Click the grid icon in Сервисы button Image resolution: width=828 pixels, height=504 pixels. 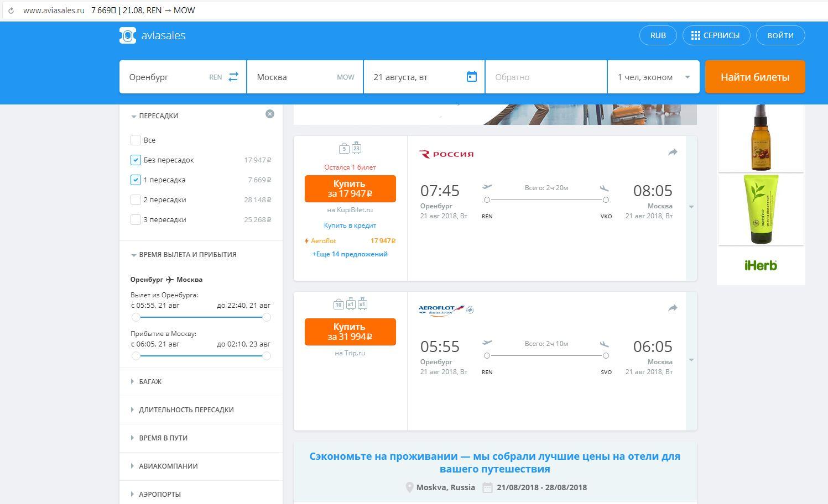pyautogui.click(x=695, y=35)
